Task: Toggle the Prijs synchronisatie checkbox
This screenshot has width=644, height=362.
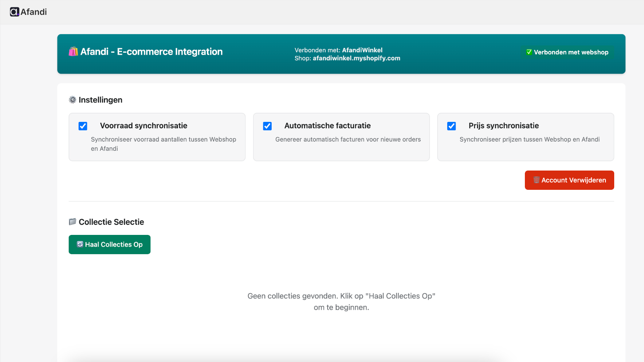Action: click(x=452, y=126)
